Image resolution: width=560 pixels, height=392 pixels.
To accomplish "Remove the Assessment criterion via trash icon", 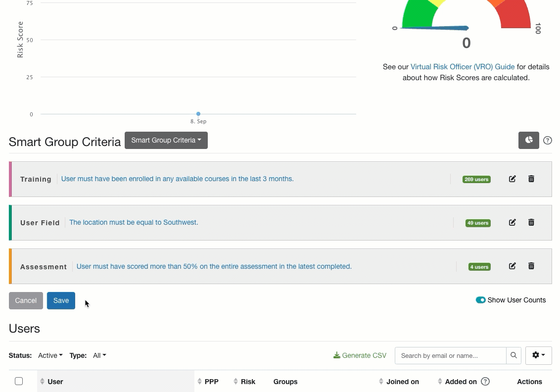I will tap(531, 266).
